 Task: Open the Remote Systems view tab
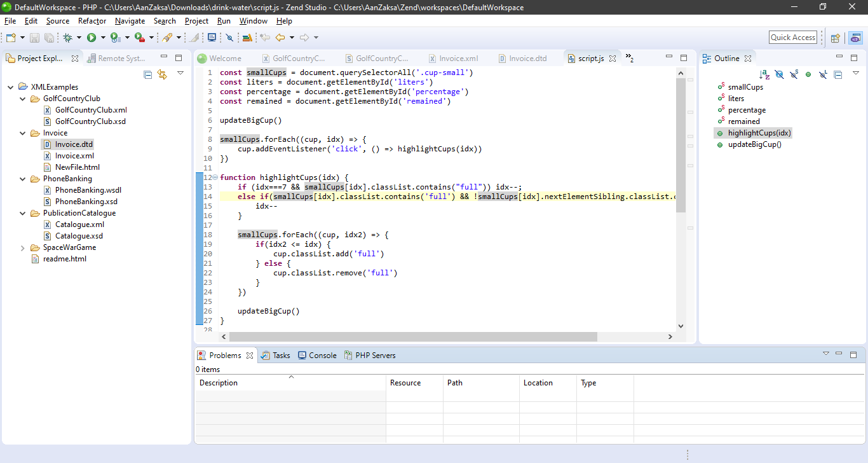click(x=116, y=59)
